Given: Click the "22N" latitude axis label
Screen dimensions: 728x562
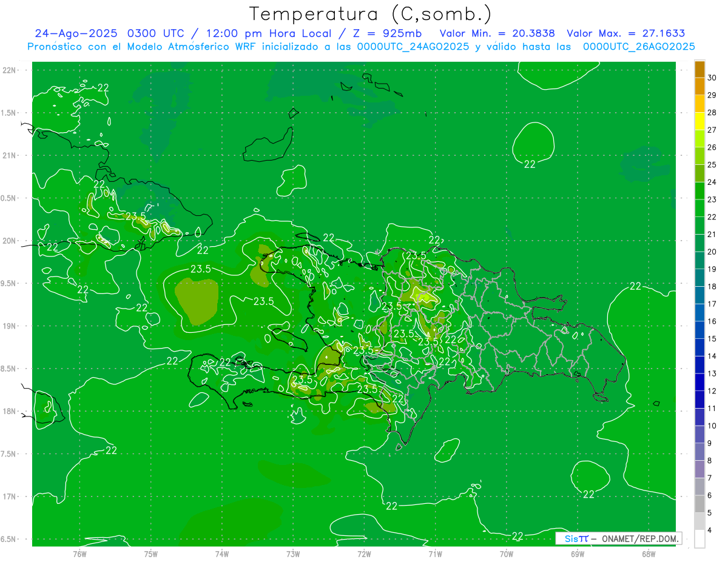Looking at the screenshot, I should point(9,70).
